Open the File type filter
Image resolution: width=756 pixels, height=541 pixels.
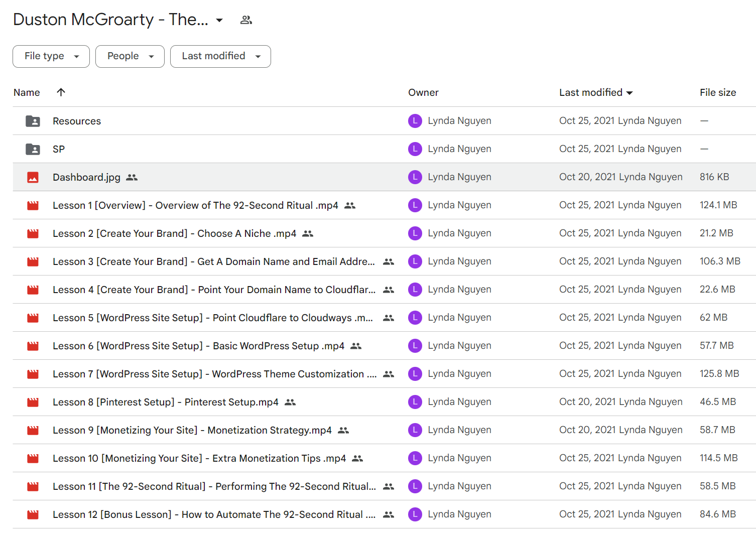[51, 56]
